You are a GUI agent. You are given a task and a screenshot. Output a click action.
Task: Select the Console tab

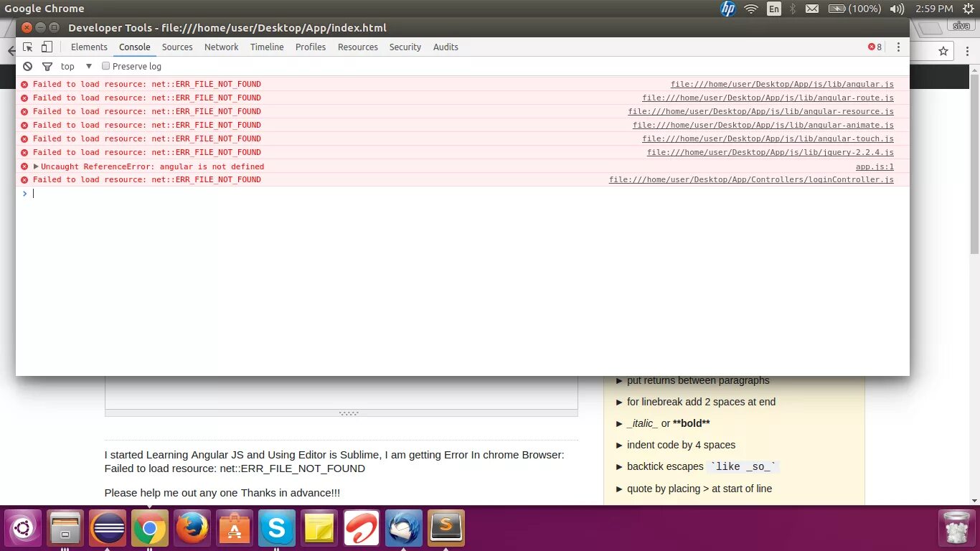(x=135, y=47)
